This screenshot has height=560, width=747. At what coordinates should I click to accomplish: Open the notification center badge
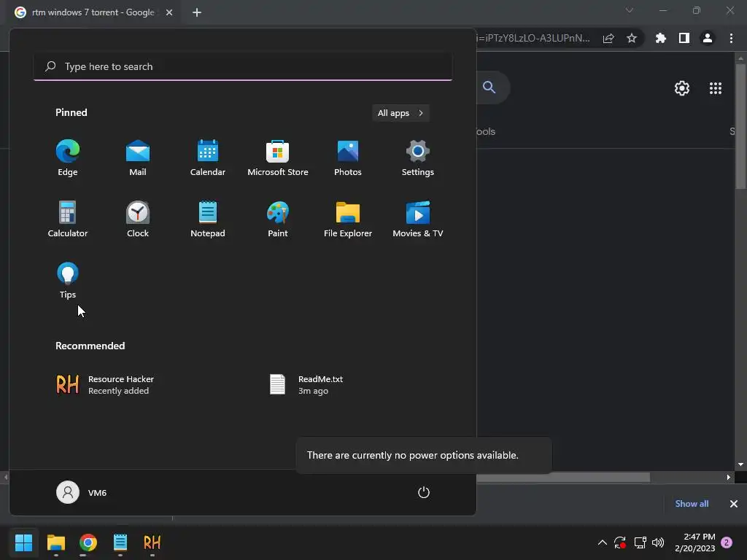[x=727, y=542]
